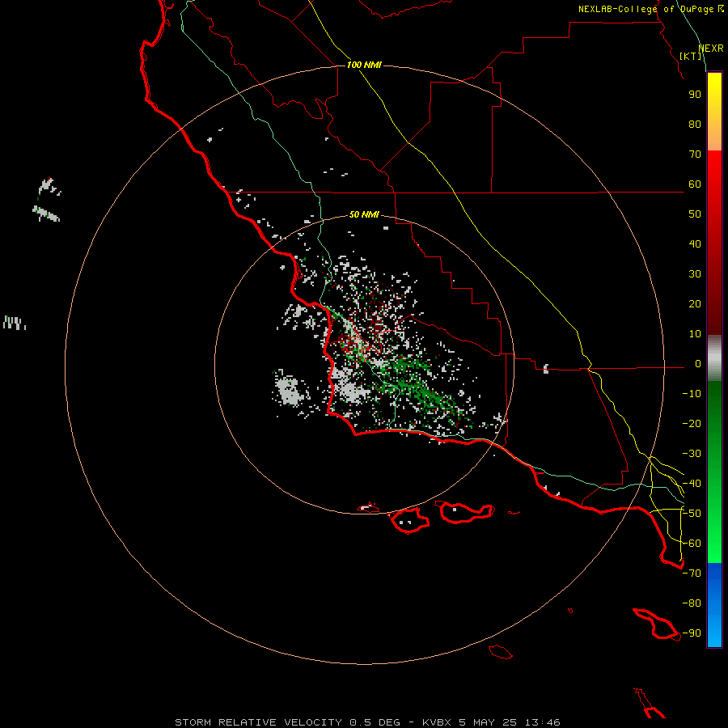Click the -40 knot scale value
Viewport: 728px width, 728px height.
point(692,484)
